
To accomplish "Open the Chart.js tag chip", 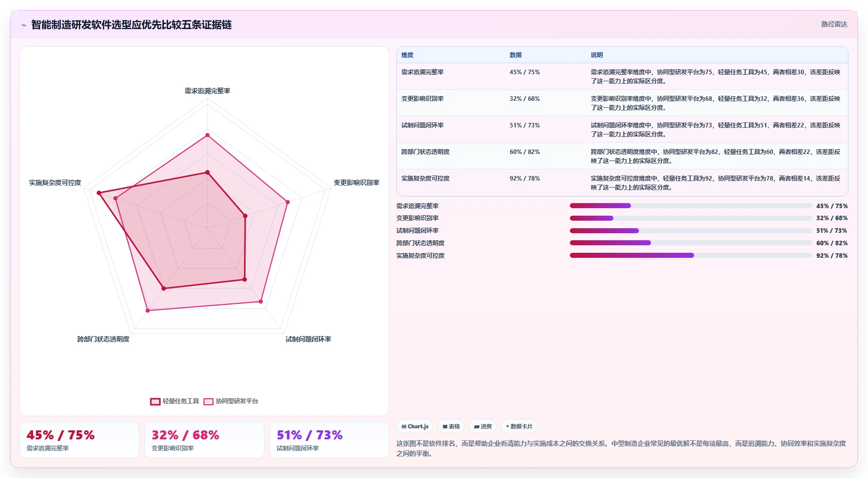I will coord(415,426).
